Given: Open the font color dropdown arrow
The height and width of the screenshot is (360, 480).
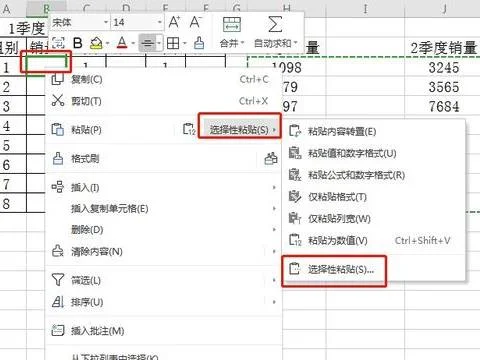Looking at the screenshot, I should [x=133, y=43].
